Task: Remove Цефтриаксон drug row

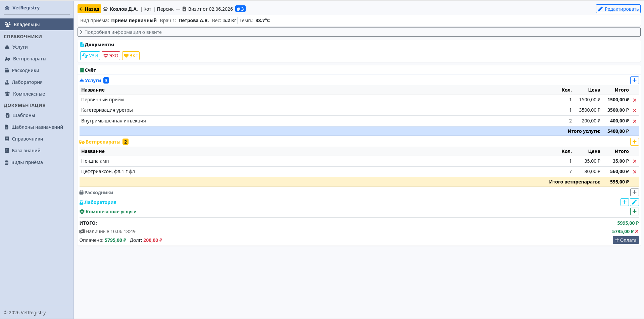Action: pyautogui.click(x=635, y=172)
